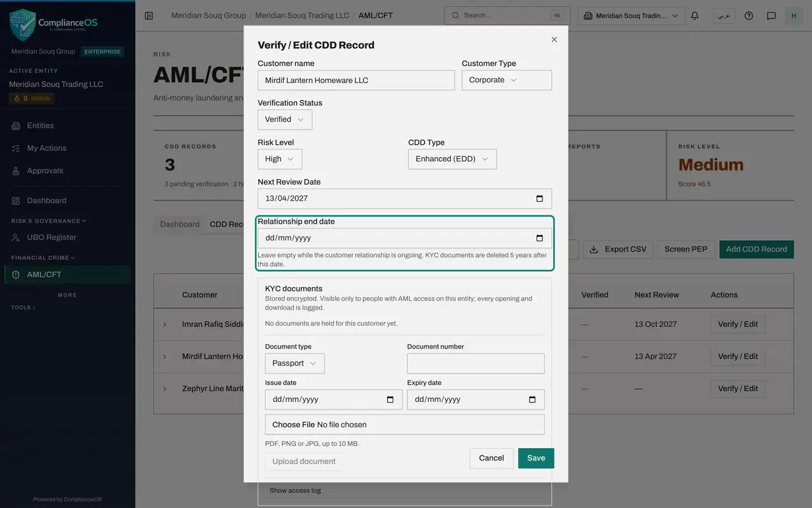Open calendar picker for Expiry date
Screen dimensions: 812x508
[532, 399]
